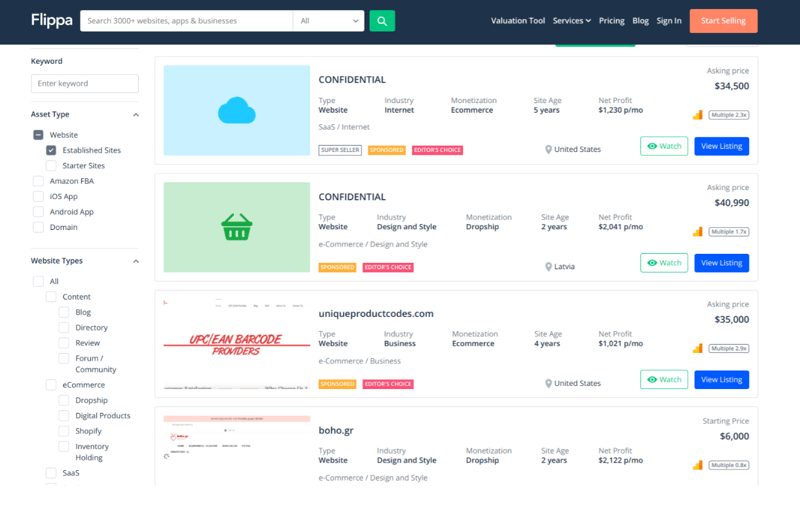The height and width of the screenshot is (505, 800).
Task: Toggle the Website asset type checkbox
Action: click(38, 135)
